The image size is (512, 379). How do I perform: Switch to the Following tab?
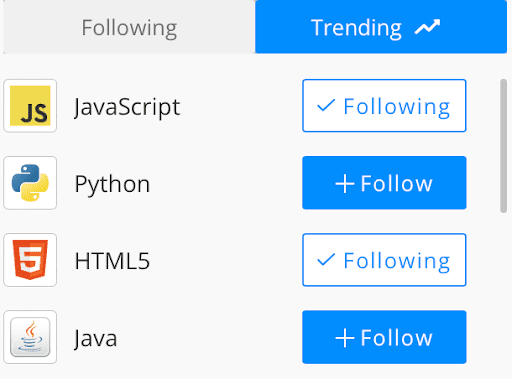click(129, 27)
